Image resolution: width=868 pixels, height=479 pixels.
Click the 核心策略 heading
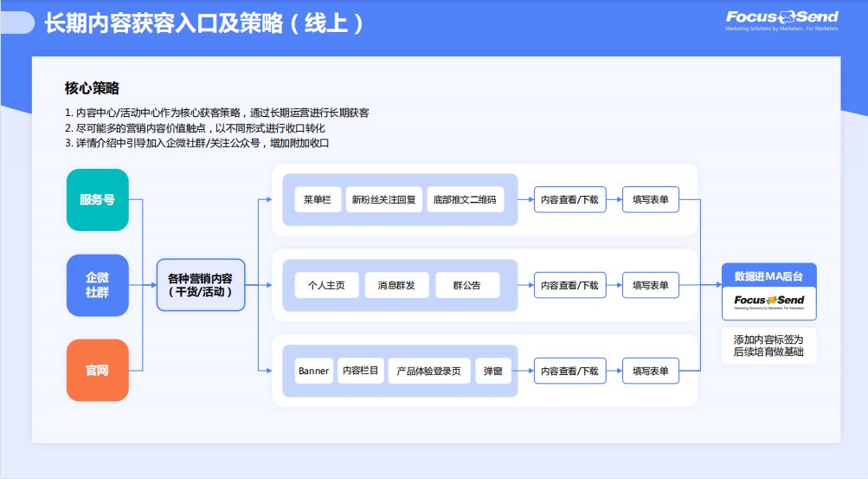[92, 87]
